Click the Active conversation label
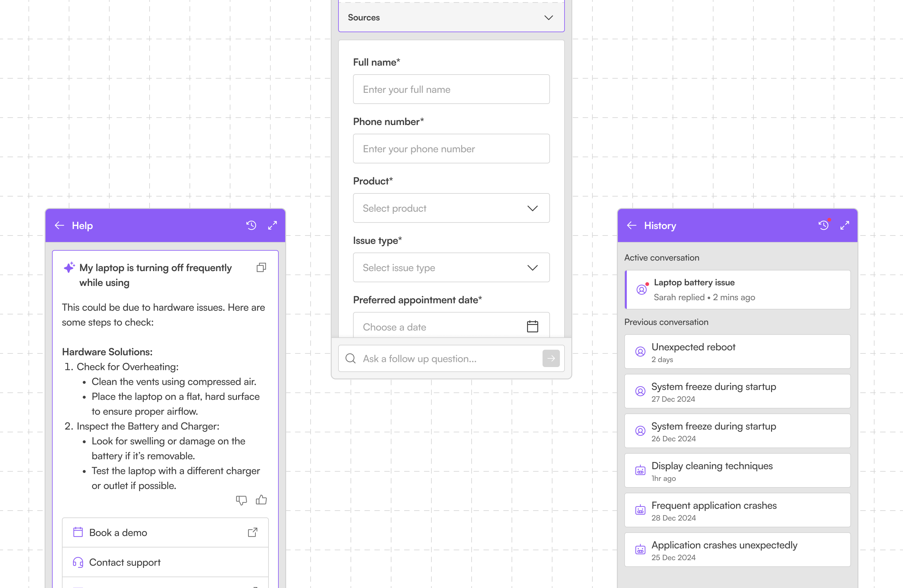Image resolution: width=903 pixels, height=588 pixels. tap(662, 258)
